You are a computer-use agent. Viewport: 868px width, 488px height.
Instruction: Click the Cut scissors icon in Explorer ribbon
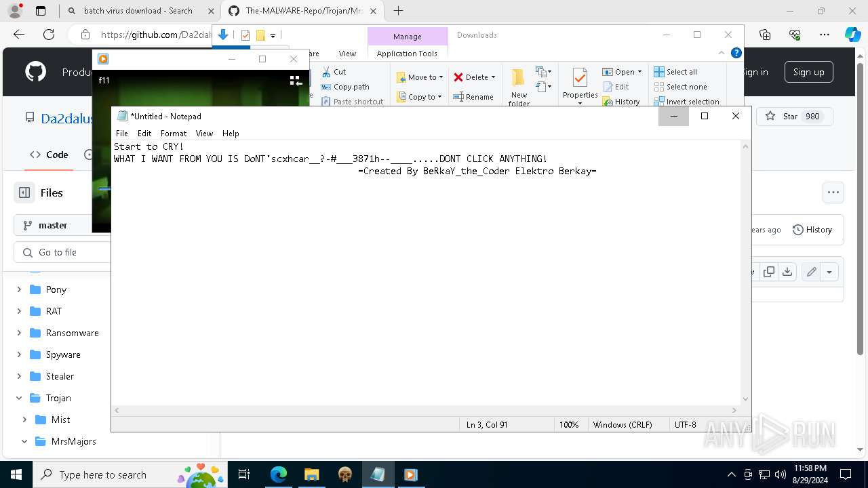coord(325,71)
